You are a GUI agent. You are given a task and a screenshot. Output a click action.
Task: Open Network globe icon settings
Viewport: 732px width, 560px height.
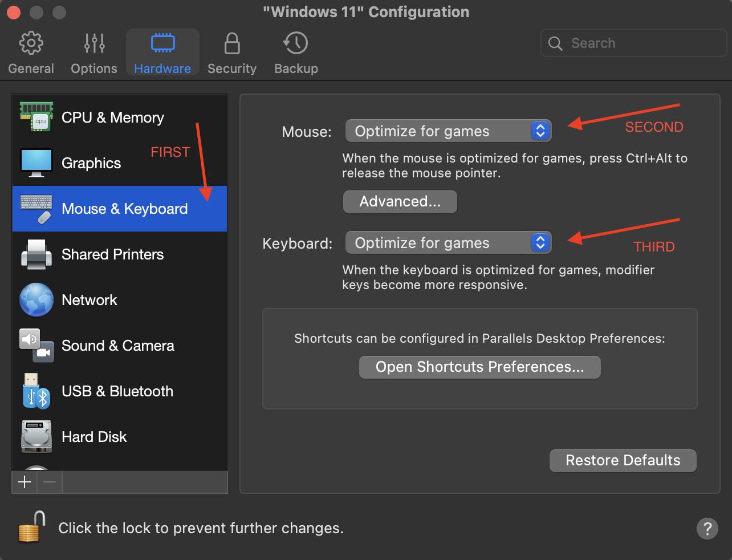[x=36, y=300]
